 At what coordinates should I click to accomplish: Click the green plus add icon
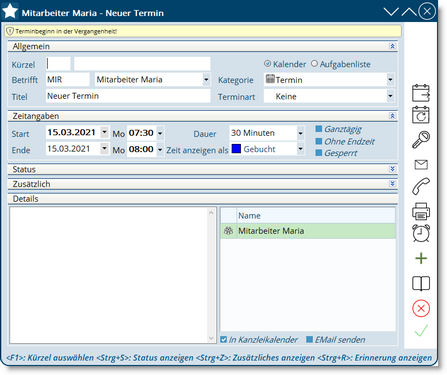421,258
